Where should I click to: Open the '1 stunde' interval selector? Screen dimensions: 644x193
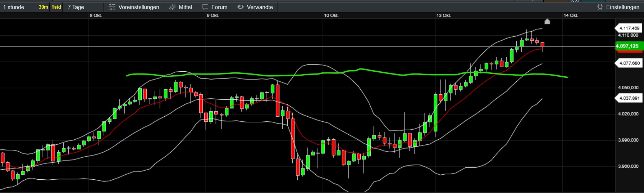pyautogui.click(x=18, y=7)
